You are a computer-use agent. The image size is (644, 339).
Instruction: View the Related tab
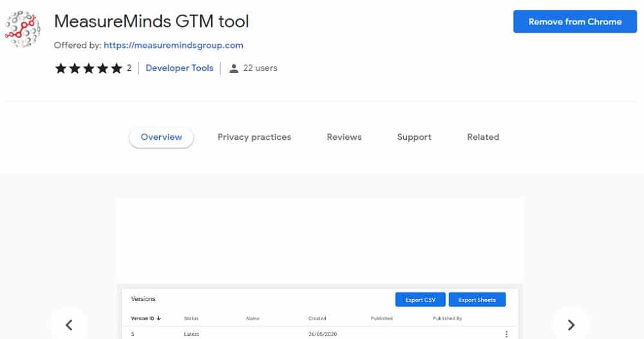pyautogui.click(x=483, y=137)
